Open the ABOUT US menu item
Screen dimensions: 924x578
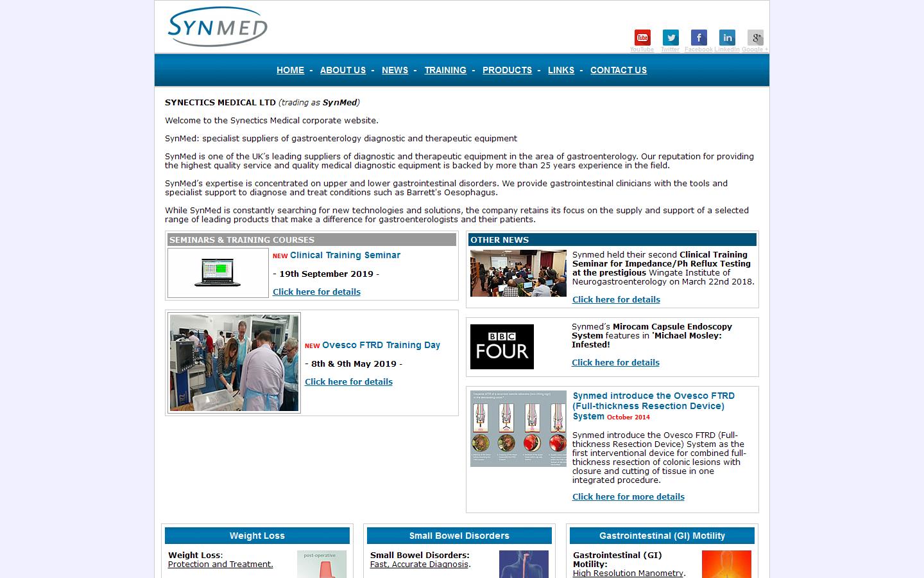(343, 70)
